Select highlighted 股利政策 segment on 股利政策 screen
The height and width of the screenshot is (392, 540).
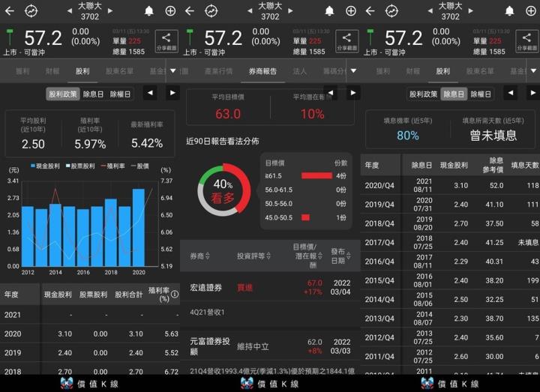pyautogui.click(x=63, y=94)
